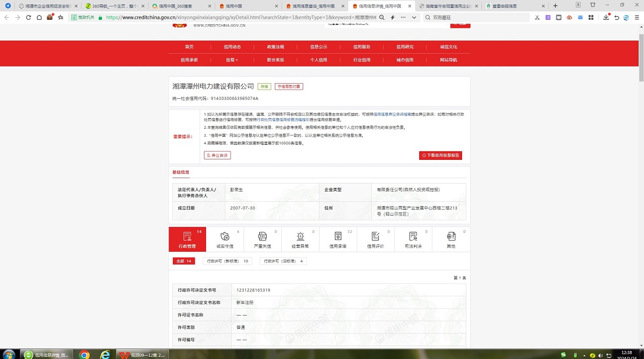Open 行业信用 in the navigation bar
Screen dimensions: 644x359
pos(362,60)
